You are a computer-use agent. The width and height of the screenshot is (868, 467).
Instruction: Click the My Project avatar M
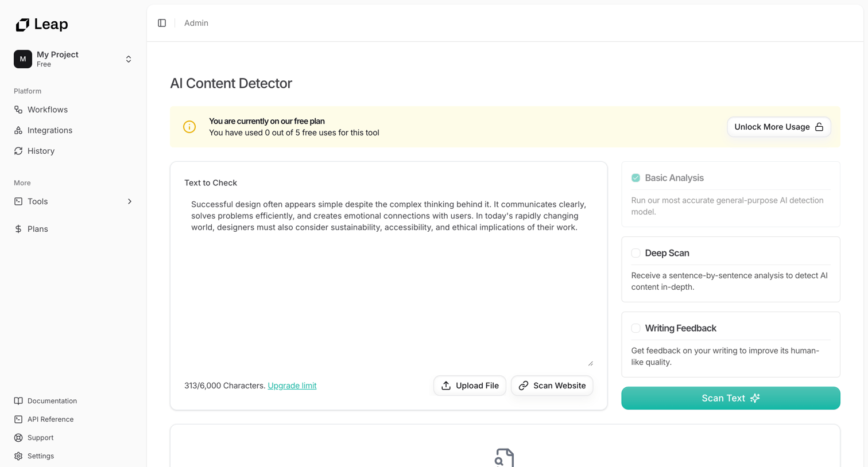coord(23,59)
